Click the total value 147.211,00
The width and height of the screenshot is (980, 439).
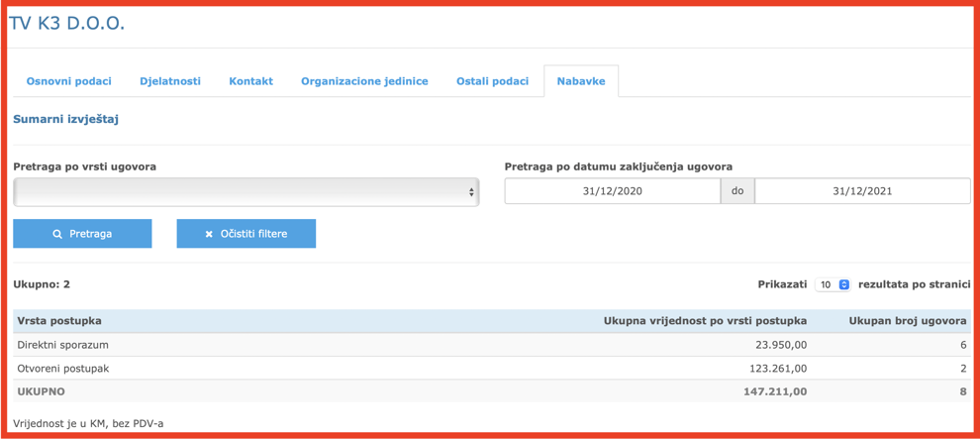click(774, 391)
